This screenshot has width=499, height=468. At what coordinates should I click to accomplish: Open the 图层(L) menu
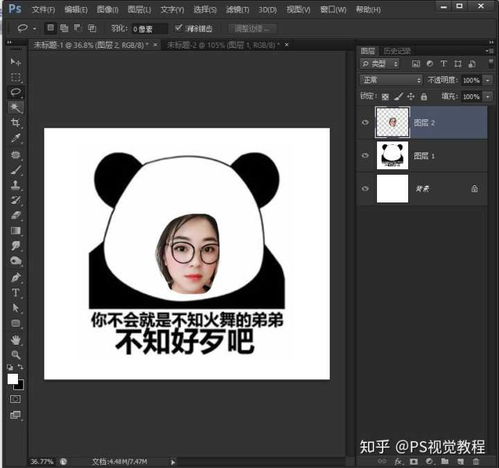139,10
